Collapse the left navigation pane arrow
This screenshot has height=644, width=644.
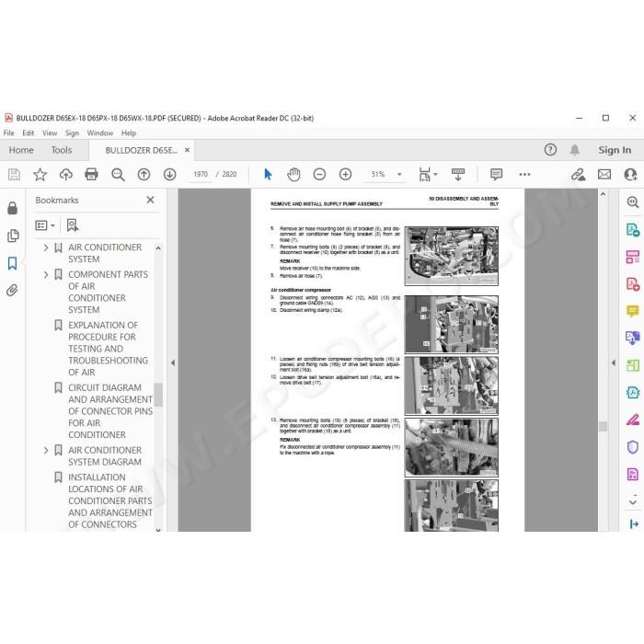(x=173, y=363)
